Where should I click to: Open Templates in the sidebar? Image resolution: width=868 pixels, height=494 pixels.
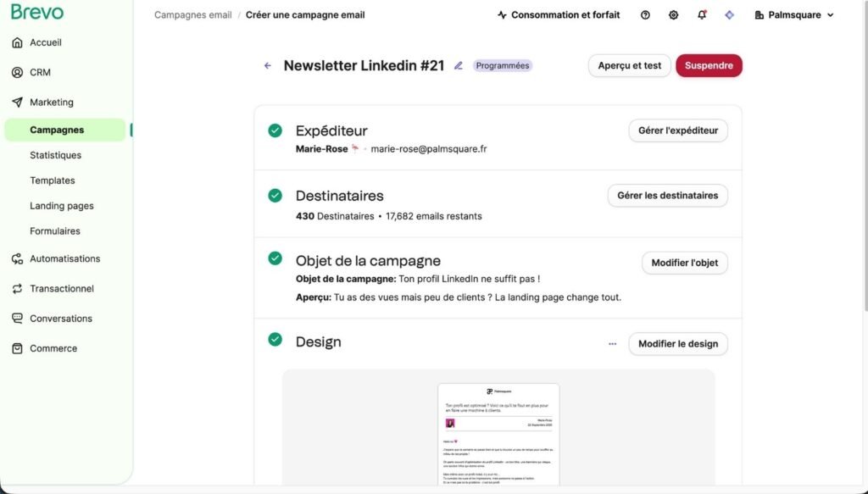pos(53,180)
